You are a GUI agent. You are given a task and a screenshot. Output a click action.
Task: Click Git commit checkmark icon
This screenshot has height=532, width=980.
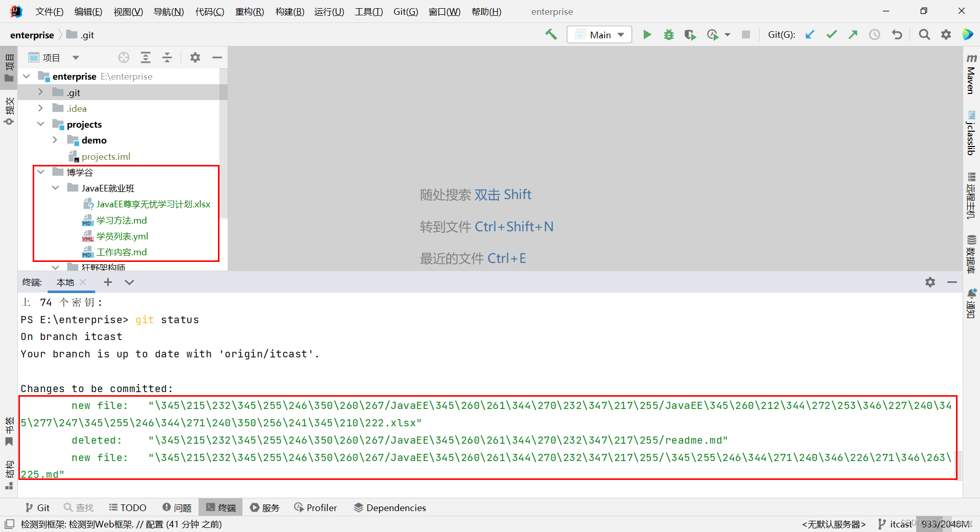(831, 35)
